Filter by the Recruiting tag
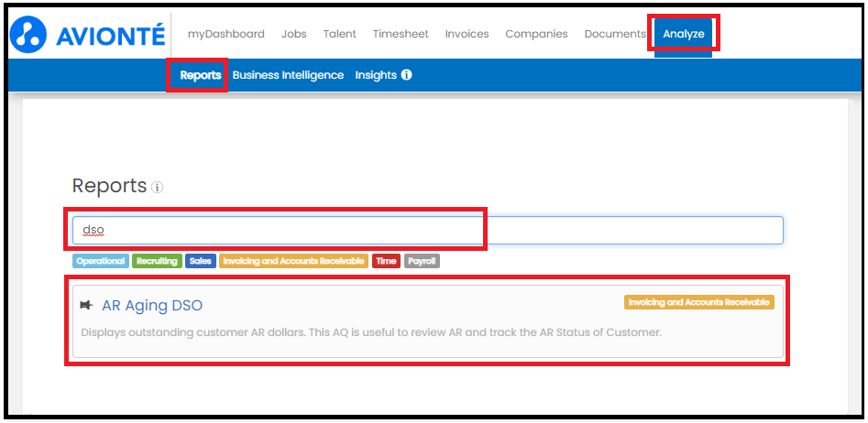The image size is (868, 423). coord(158,261)
